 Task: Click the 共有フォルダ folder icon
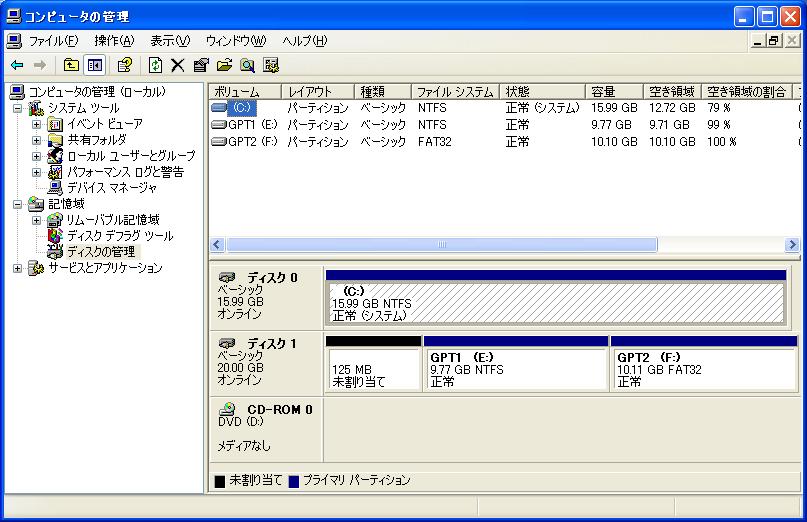[x=55, y=140]
